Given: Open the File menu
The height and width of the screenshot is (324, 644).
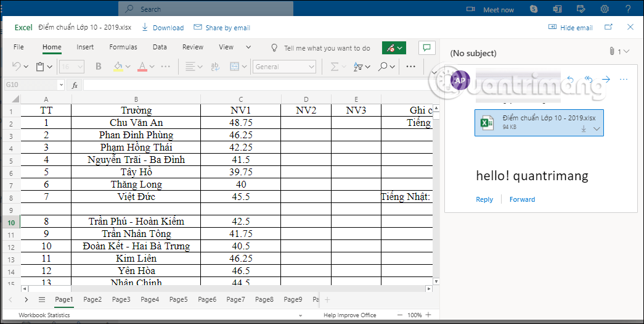Looking at the screenshot, I should [x=18, y=48].
